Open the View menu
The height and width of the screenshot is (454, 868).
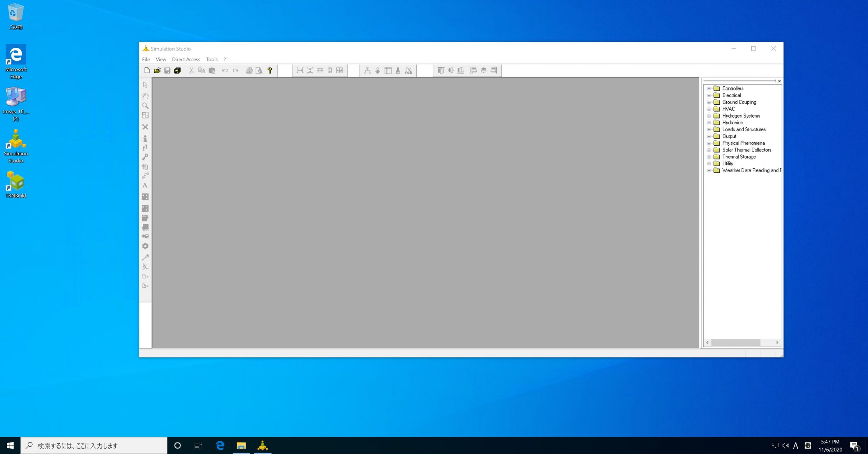click(161, 59)
